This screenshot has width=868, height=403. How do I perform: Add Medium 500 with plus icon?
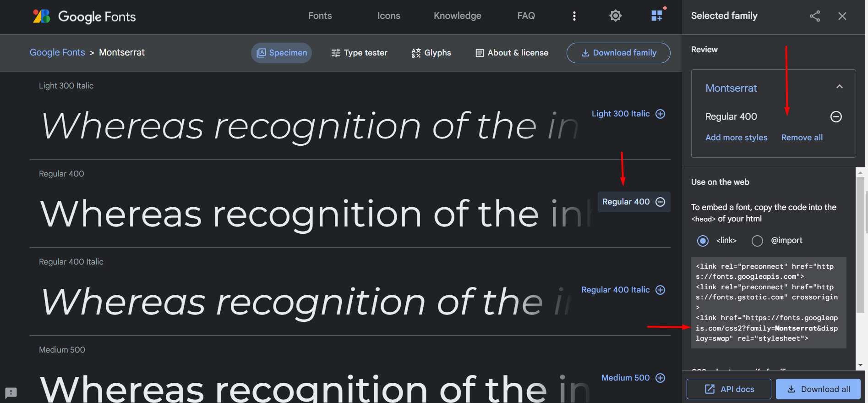[660, 378]
